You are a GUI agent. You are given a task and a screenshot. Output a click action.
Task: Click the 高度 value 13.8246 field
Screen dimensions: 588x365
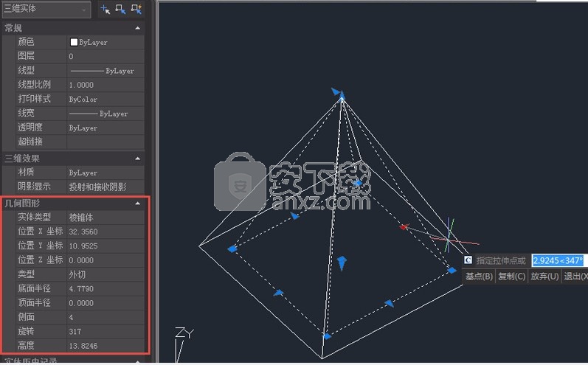[x=103, y=345]
